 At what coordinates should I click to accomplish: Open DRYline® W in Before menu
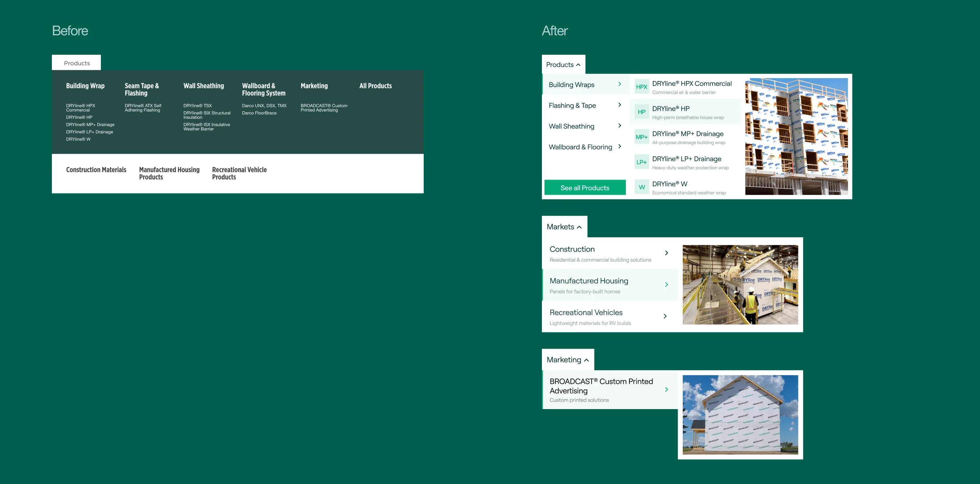(79, 139)
